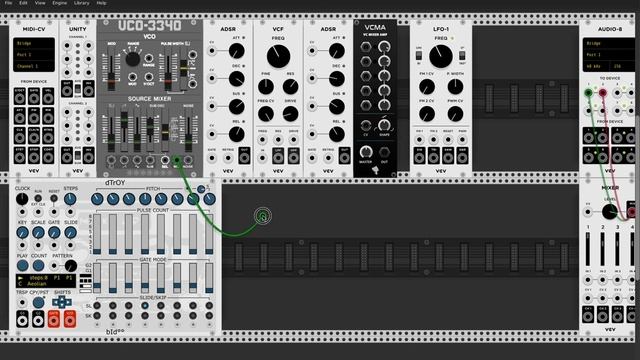This screenshot has height=360, width=640.
Task: Open AUDIO-8 48 kHz sample rate selector
Action: pos(596,66)
